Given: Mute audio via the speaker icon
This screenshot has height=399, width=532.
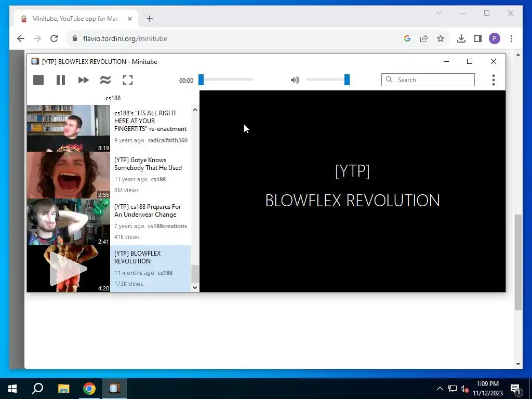Looking at the screenshot, I should tap(295, 80).
